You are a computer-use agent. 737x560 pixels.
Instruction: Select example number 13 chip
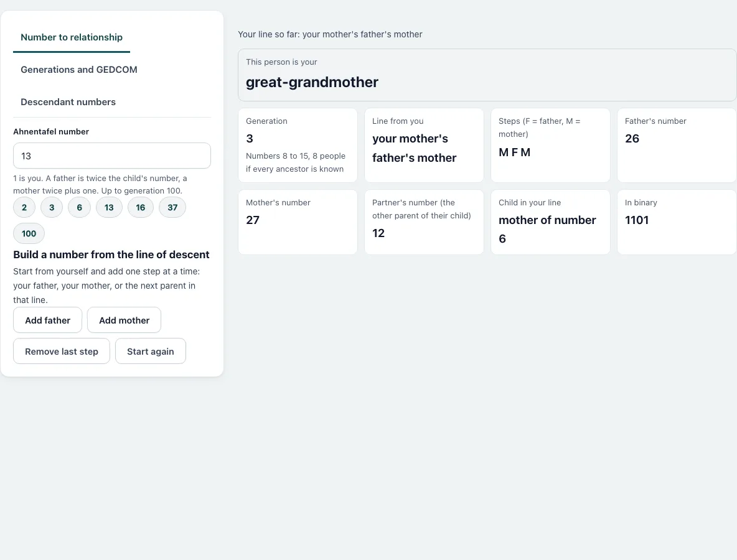[109, 207]
